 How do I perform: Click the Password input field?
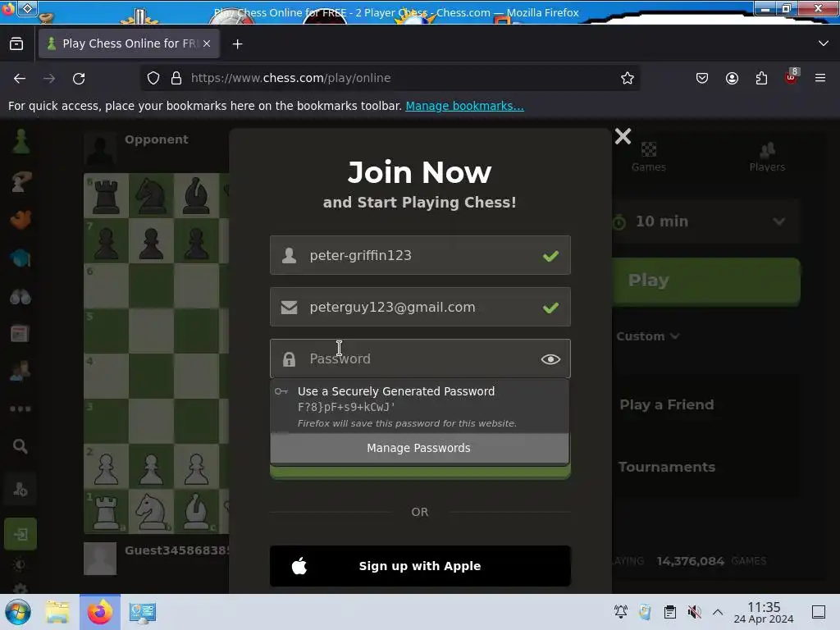420,358
